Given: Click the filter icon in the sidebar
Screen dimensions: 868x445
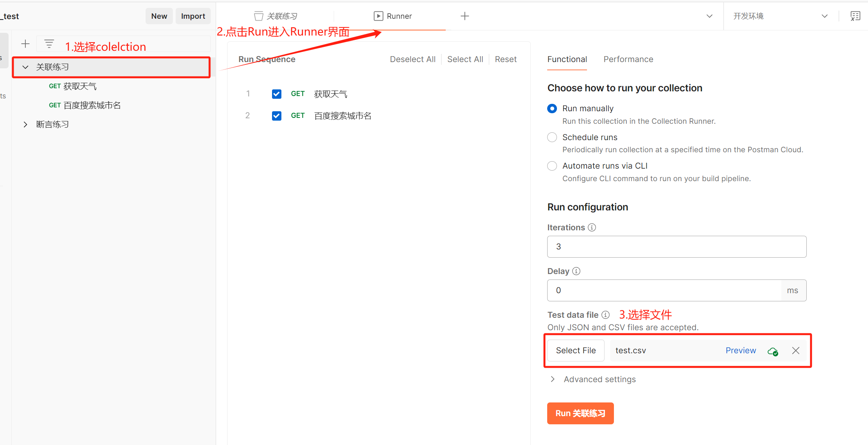Looking at the screenshot, I should click(x=49, y=44).
